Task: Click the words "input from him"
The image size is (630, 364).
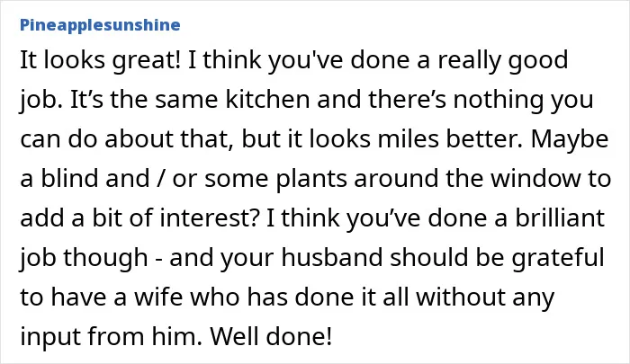Action: (x=109, y=336)
